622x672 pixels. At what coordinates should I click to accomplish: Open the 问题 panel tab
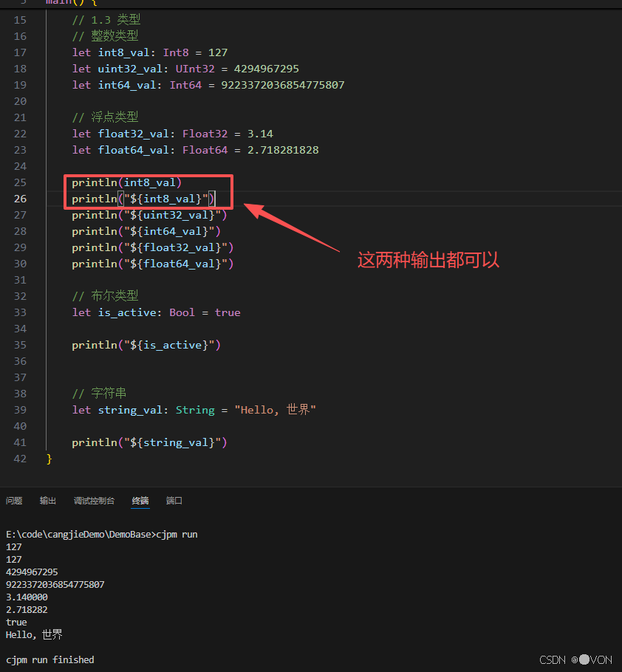(x=14, y=501)
